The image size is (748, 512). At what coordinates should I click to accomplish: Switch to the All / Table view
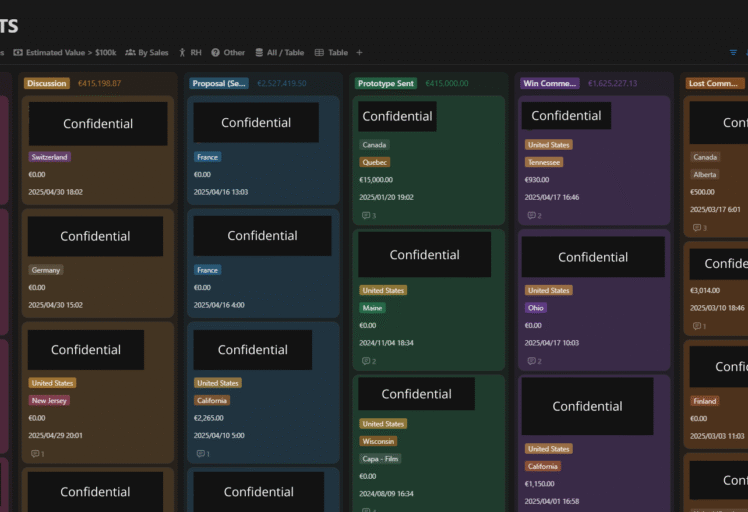pos(279,52)
